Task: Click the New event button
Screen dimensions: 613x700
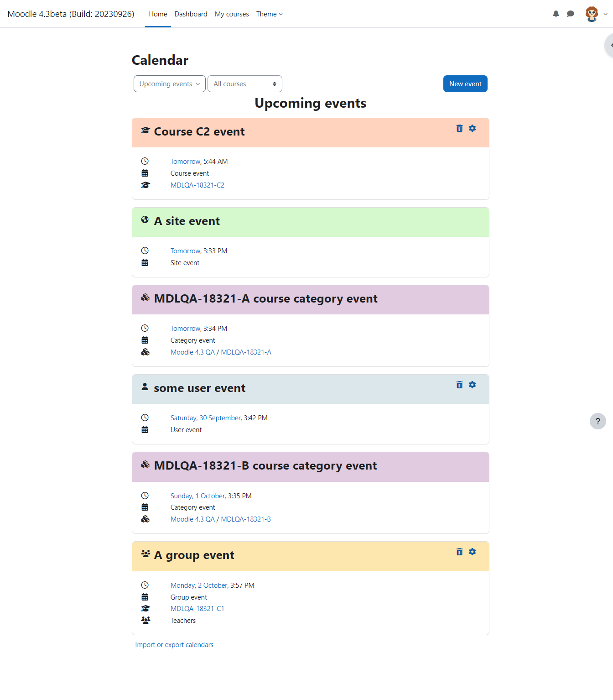Action: coord(465,84)
